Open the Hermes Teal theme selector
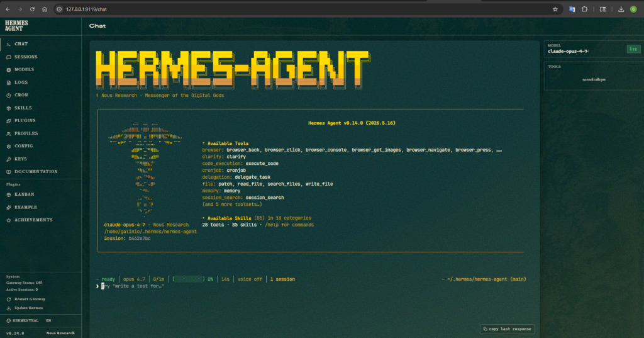 pos(23,321)
